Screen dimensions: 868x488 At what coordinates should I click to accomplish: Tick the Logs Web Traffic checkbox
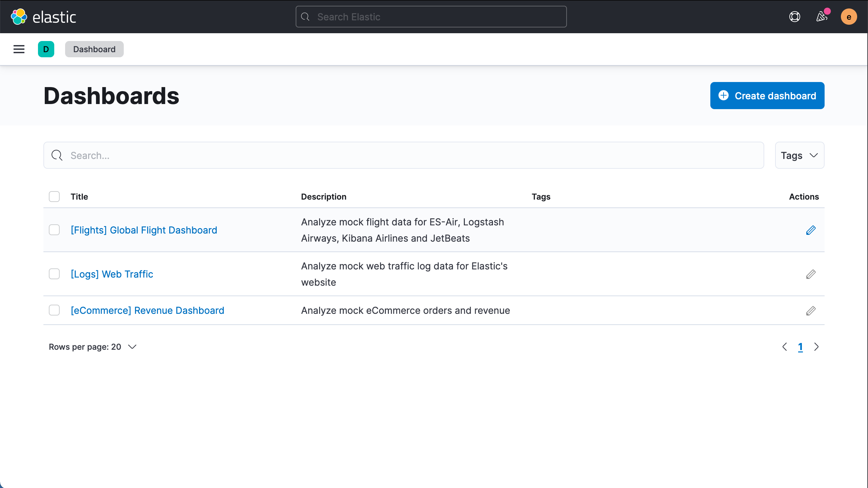click(x=54, y=274)
